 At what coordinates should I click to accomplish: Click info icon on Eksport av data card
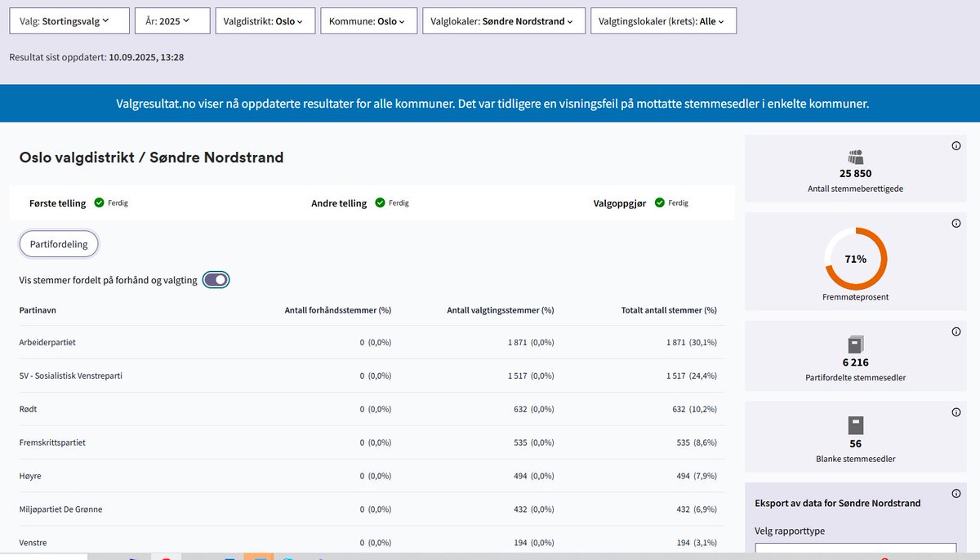pyautogui.click(x=956, y=494)
